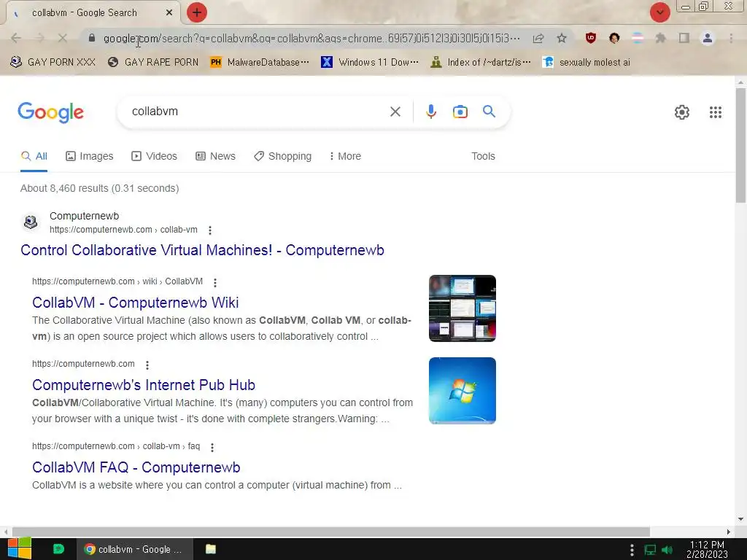Viewport: 747px width, 560px height.
Task: View site information via lock icon
Action: [92, 38]
